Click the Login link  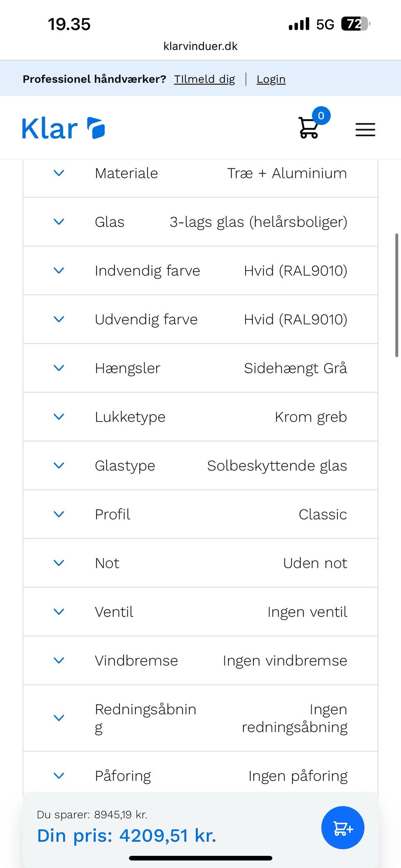click(x=271, y=79)
